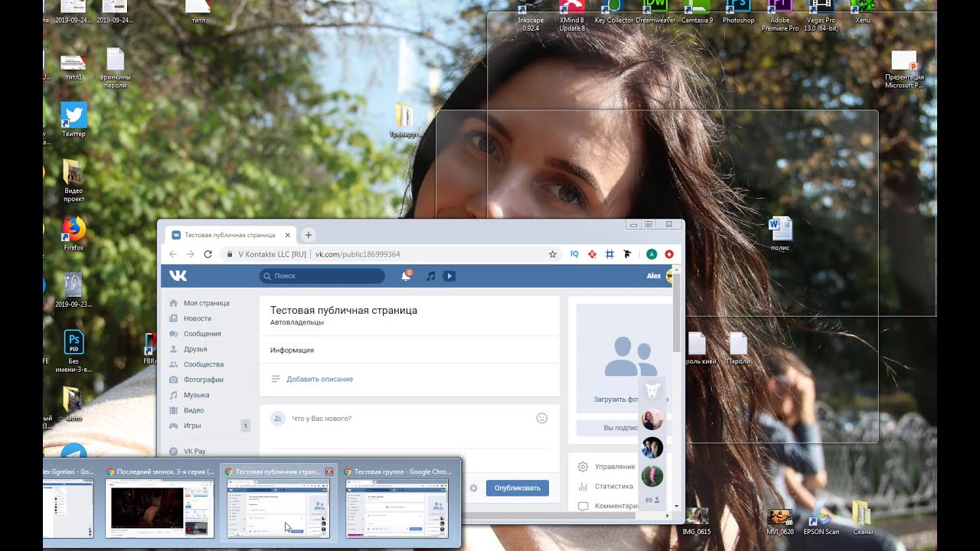Select the Видео проект folder icon
Screen dimensions: 980x551
click(73, 181)
